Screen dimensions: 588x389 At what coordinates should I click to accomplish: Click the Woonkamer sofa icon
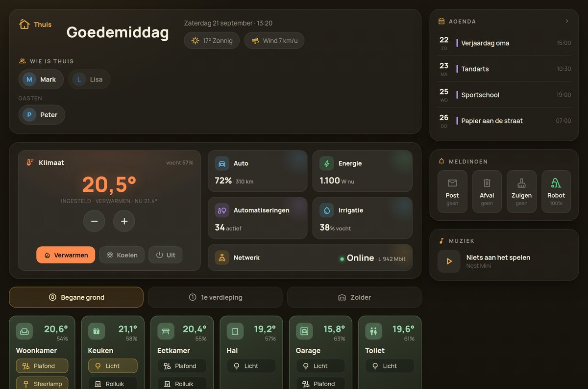pos(24,331)
